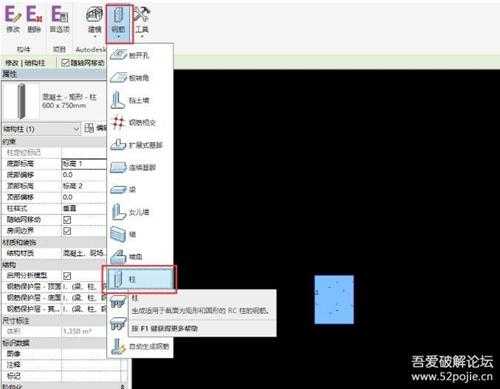Open the 工具 tools hammer icon
500x389 pixels.
tap(142, 21)
